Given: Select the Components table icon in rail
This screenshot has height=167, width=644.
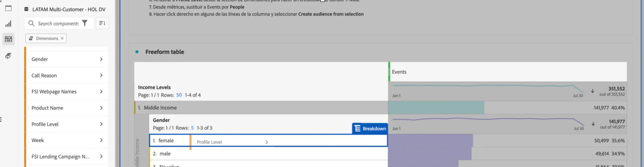Looking at the screenshot, I should (x=8, y=39).
